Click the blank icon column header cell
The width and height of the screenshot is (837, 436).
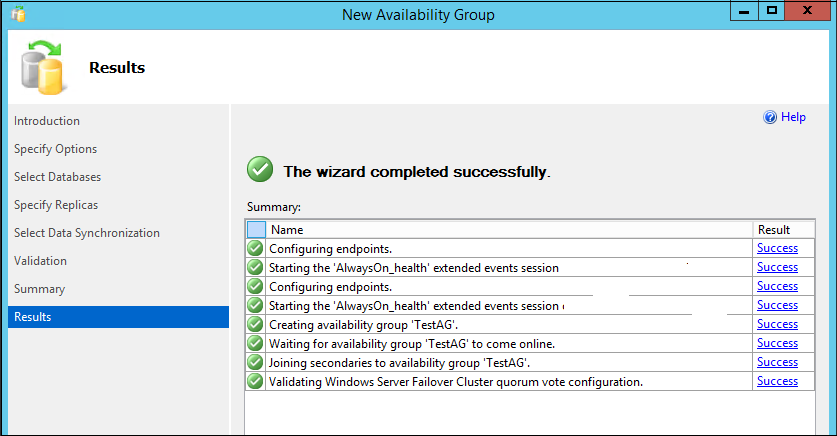coord(256,230)
